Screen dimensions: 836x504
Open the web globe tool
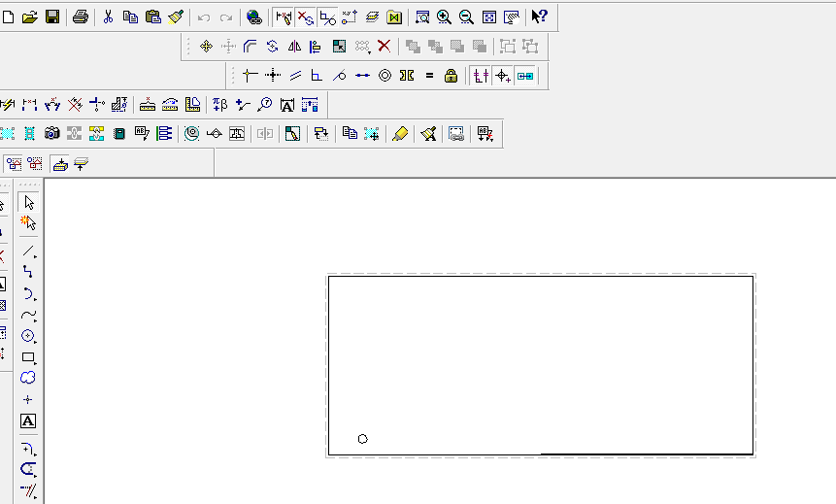coord(254,17)
